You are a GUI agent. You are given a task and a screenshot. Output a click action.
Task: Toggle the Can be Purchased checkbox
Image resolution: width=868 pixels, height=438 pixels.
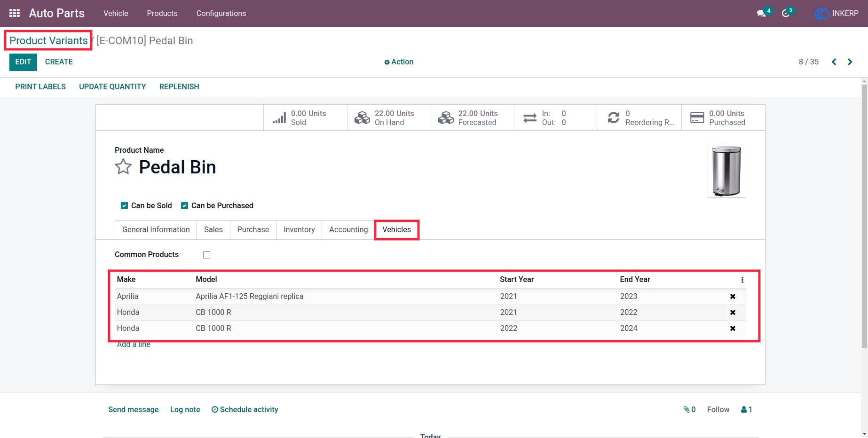pyautogui.click(x=184, y=205)
